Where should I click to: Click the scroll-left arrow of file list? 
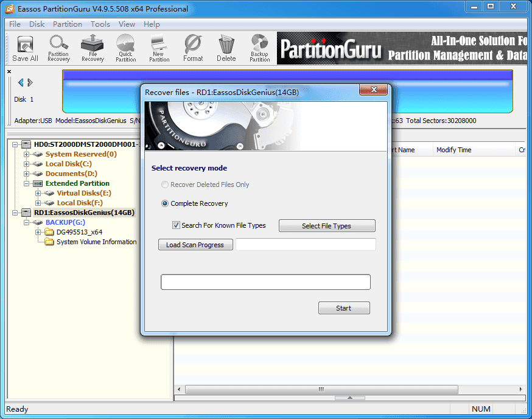[179, 389]
